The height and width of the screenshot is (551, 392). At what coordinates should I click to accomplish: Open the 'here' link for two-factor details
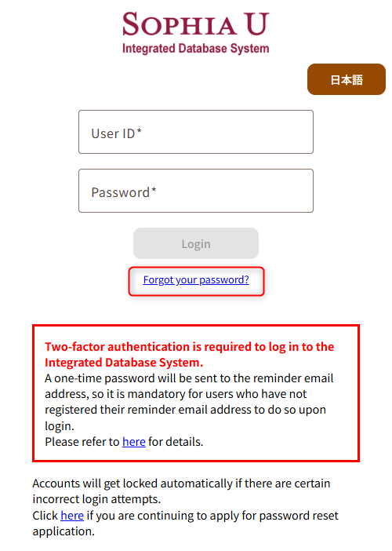[x=134, y=442]
